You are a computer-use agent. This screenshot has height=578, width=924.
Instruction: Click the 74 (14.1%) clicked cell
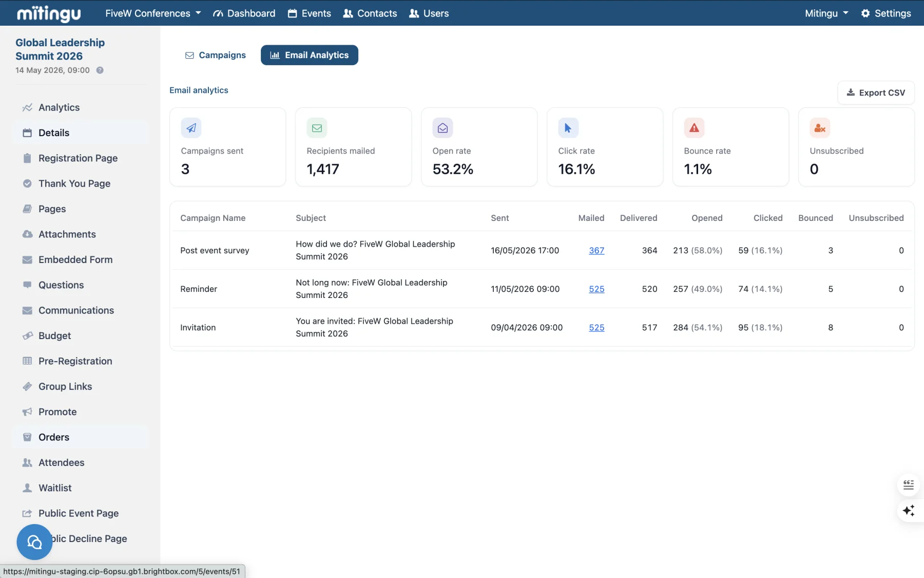(760, 289)
